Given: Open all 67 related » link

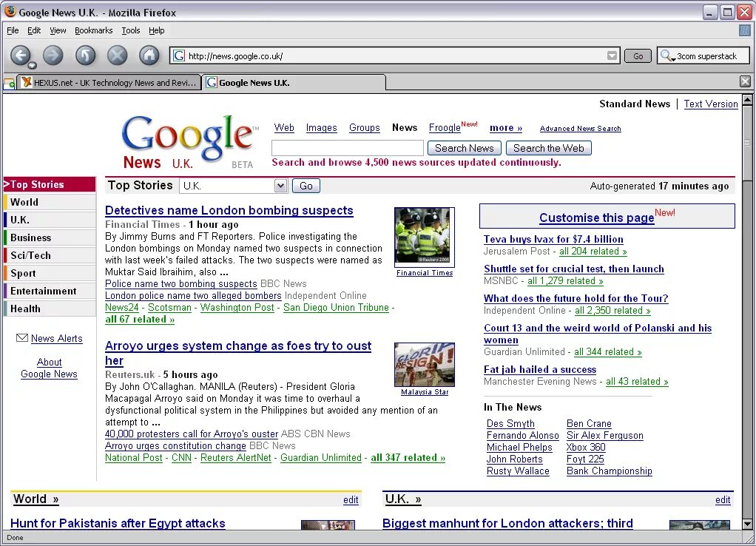Looking at the screenshot, I should click(140, 320).
